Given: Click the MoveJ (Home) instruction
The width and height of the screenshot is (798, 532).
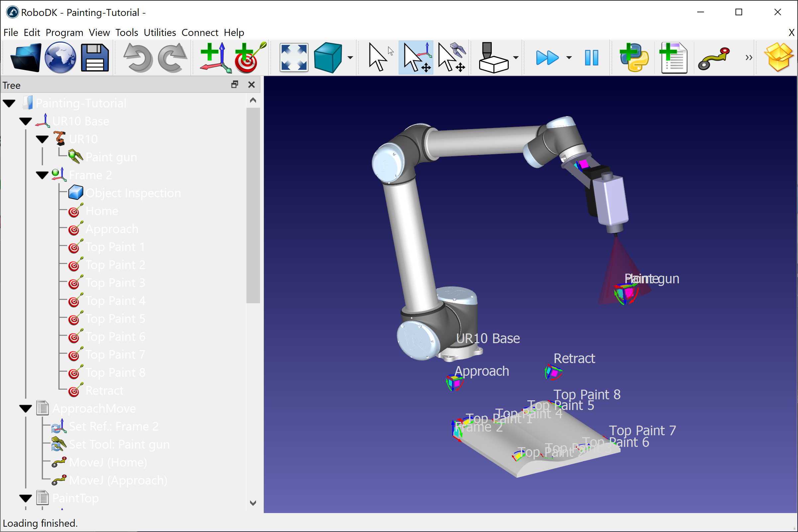Looking at the screenshot, I should [x=107, y=463].
